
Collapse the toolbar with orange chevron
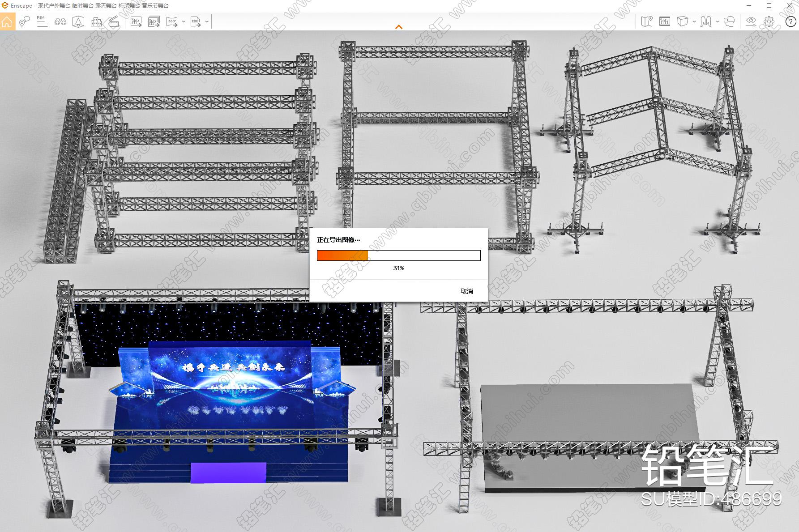399,27
